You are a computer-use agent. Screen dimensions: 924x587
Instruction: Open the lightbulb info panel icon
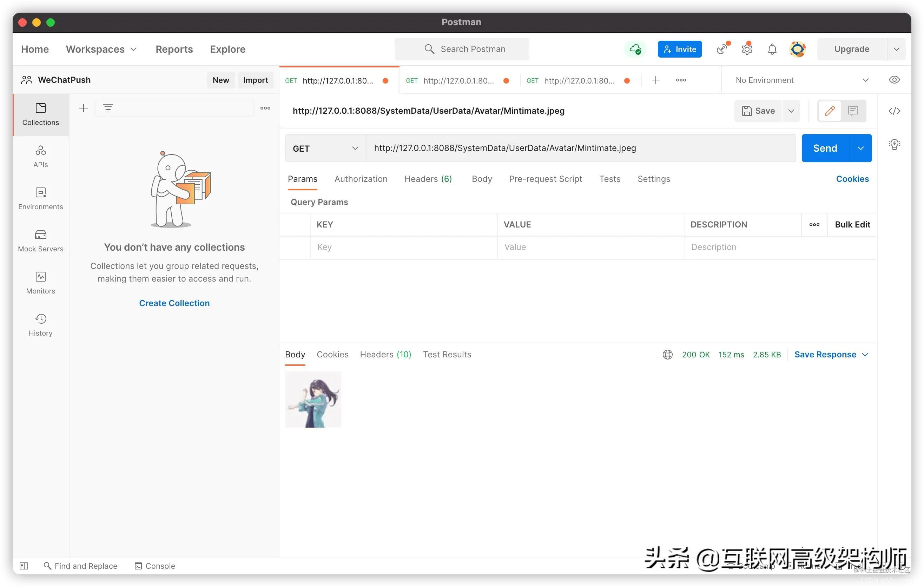[x=895, y=144]
